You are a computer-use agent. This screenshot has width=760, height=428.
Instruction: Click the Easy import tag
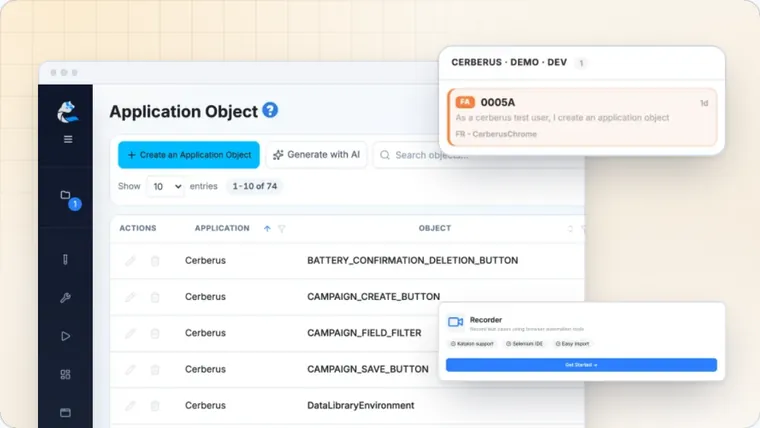tap(572, 344)
